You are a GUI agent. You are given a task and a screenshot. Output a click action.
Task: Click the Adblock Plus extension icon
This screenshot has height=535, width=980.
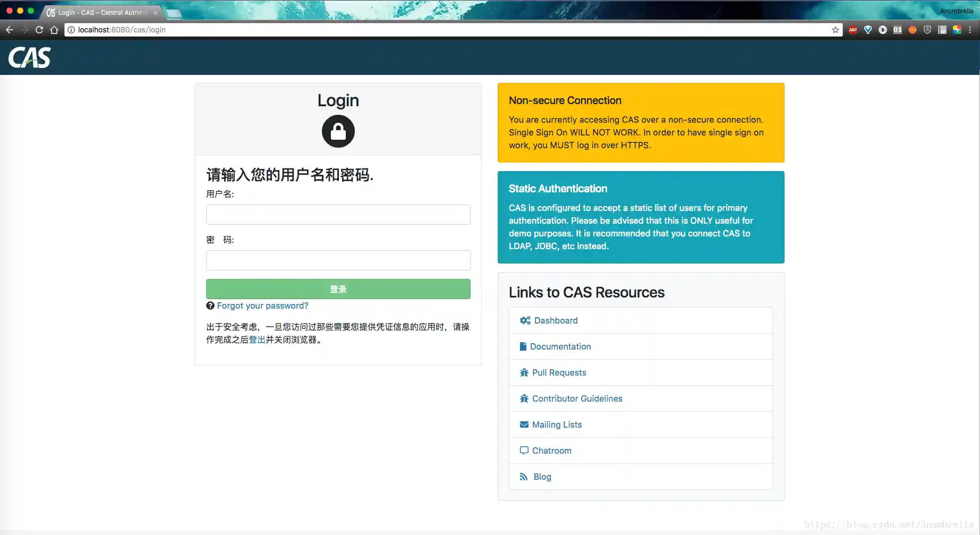853,30
